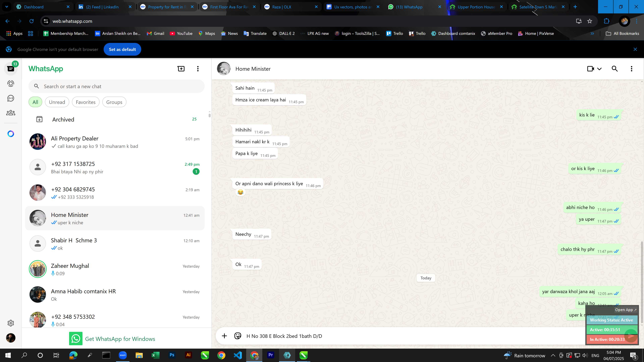Click Set as default browser button
The width and height of the screenshot is (644, 362).
122,49
